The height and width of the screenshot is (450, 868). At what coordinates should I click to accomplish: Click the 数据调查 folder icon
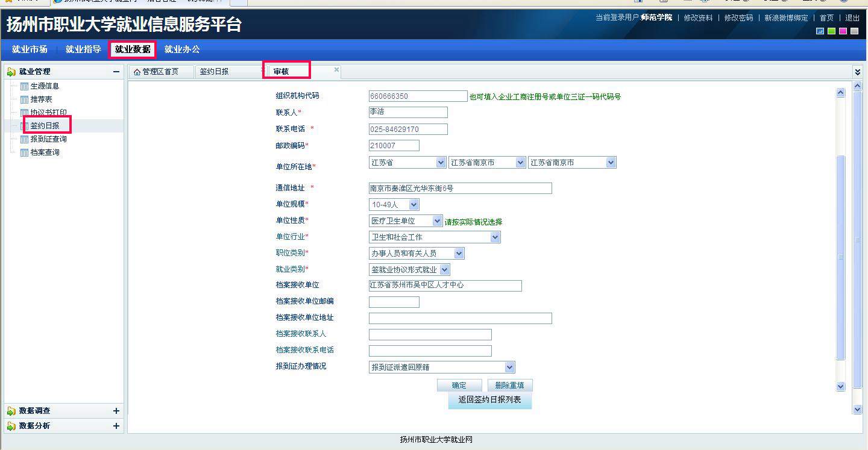pos(11,411)
